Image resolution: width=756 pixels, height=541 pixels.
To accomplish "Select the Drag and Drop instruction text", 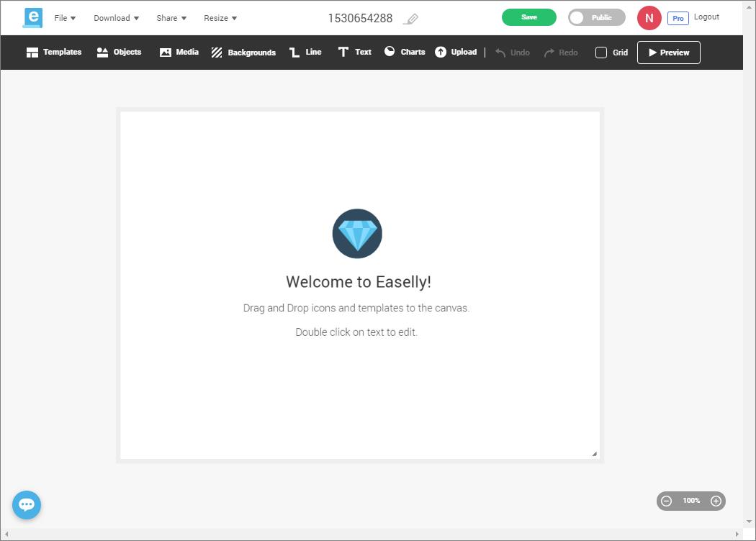I will tap(356, 308).
